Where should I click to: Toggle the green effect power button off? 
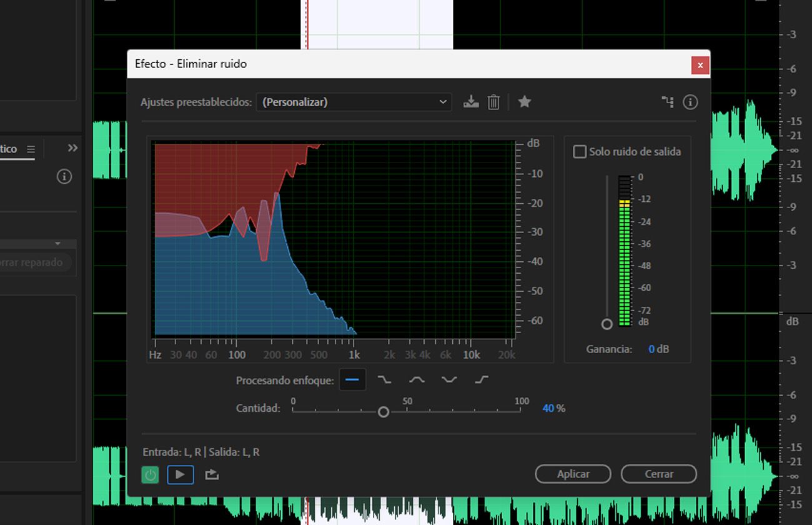pyautogui.click(x=150, y=474)
